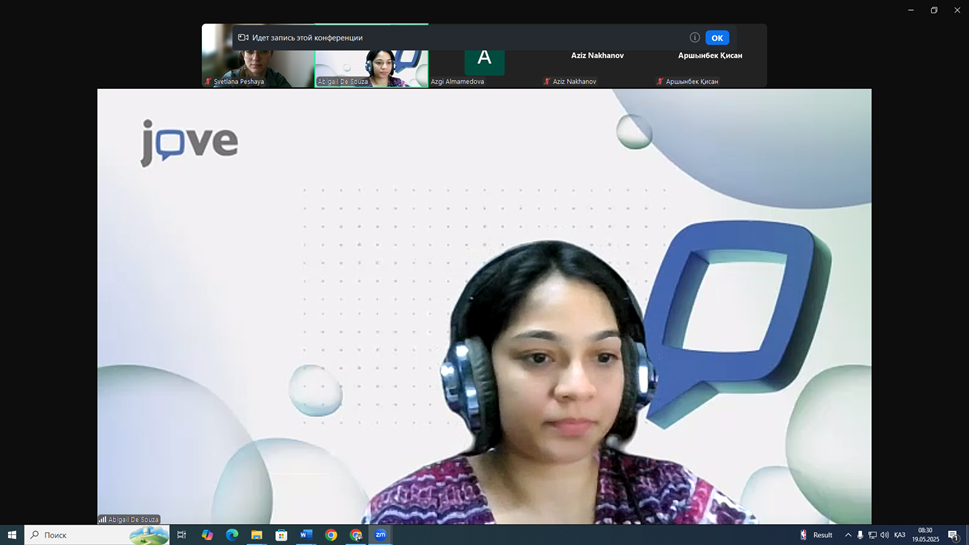
Task: Open clock showing 08:30 19.05.2025
Action: pyautogui.click(x=925, y=535)
